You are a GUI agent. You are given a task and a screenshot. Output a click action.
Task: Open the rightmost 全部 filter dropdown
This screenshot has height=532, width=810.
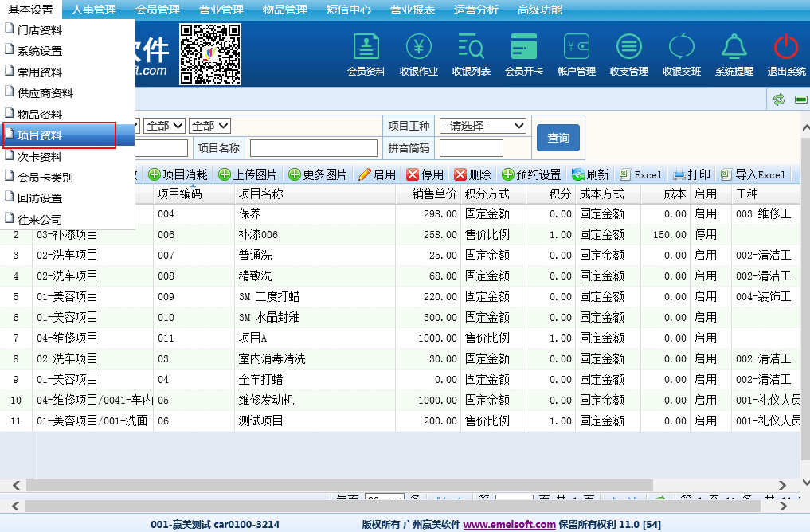pyautogui.click(x=210, y=126)
